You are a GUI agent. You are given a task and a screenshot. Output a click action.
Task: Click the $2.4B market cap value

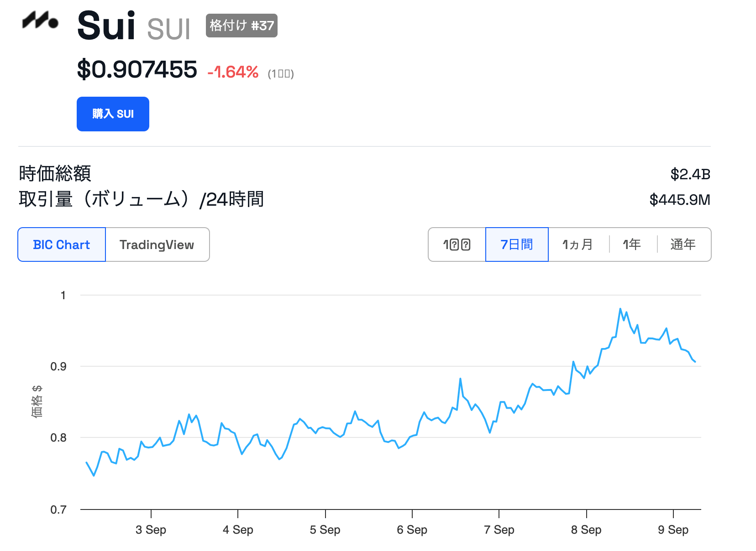(x=690, y=174)
